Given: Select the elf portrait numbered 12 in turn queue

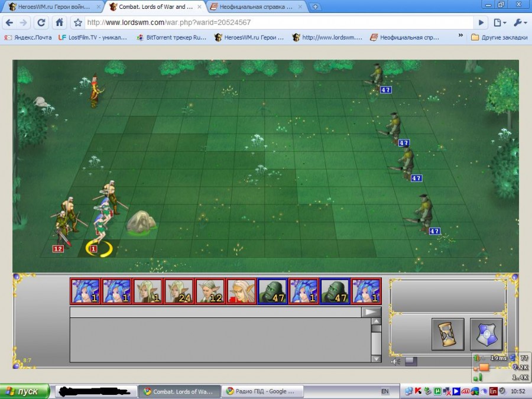Looking at the screenshot, I should click(x=210, y=291).
